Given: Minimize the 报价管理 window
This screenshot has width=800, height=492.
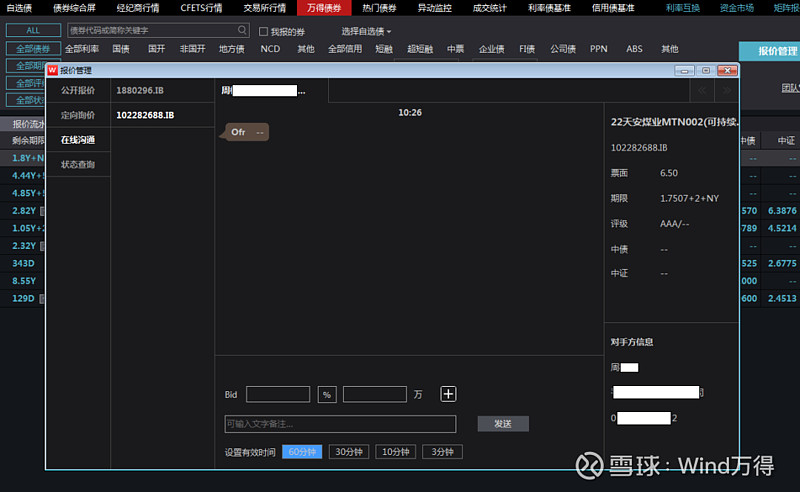Looking at the screenshot, I should tap(684, 70).
